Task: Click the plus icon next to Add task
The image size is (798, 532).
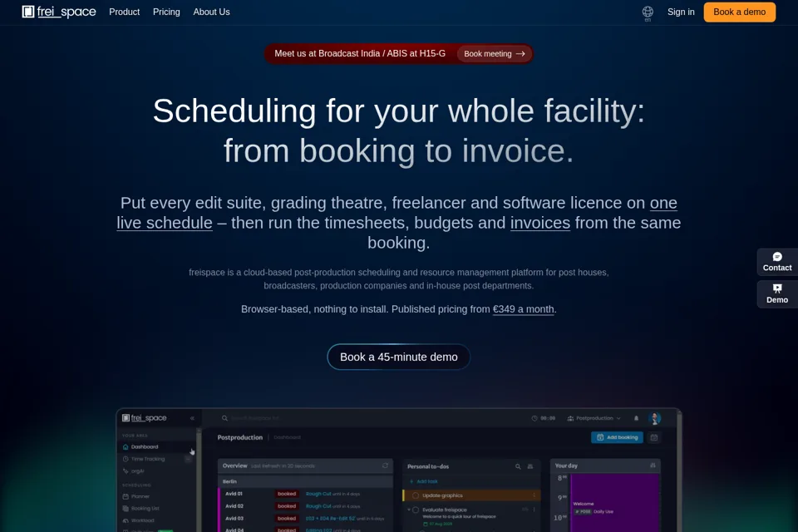Action: point(411,481)
